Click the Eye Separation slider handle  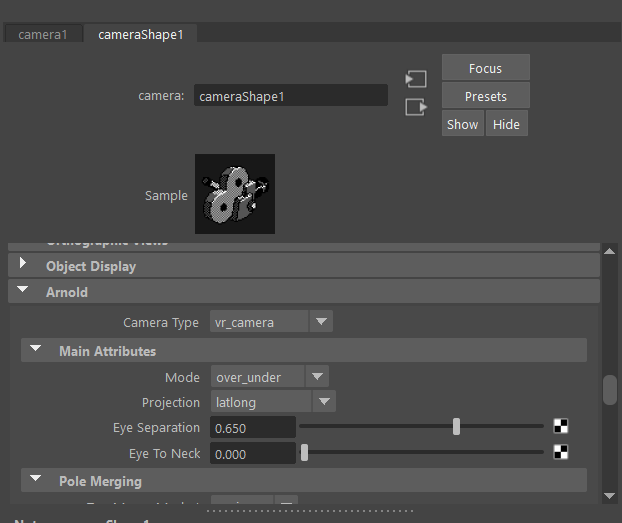tap(456, 427)
